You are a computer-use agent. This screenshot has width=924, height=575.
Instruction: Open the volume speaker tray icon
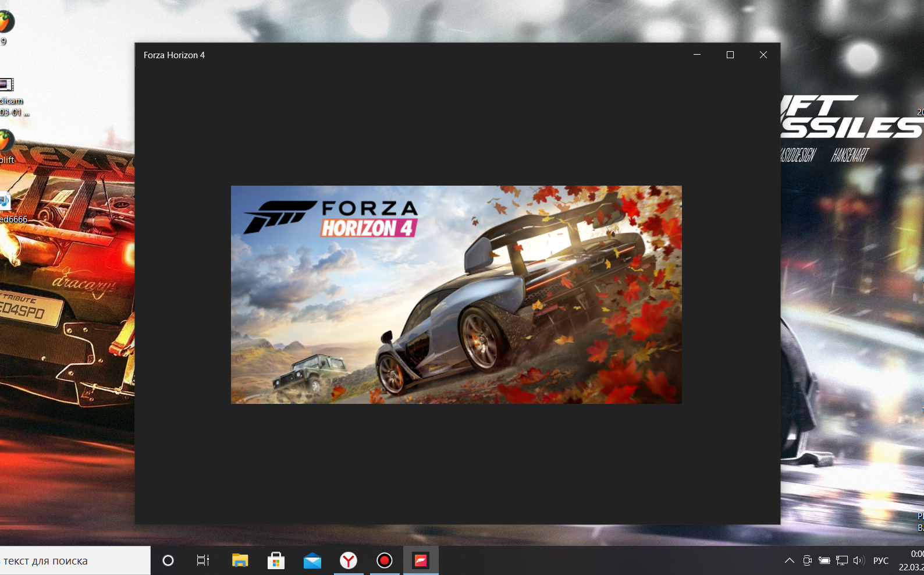coord(859,560)
